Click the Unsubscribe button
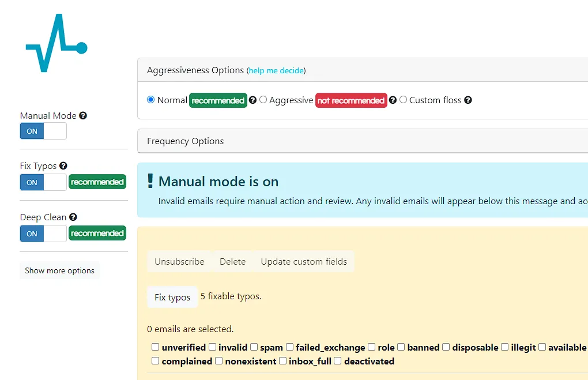 [180, 261]
